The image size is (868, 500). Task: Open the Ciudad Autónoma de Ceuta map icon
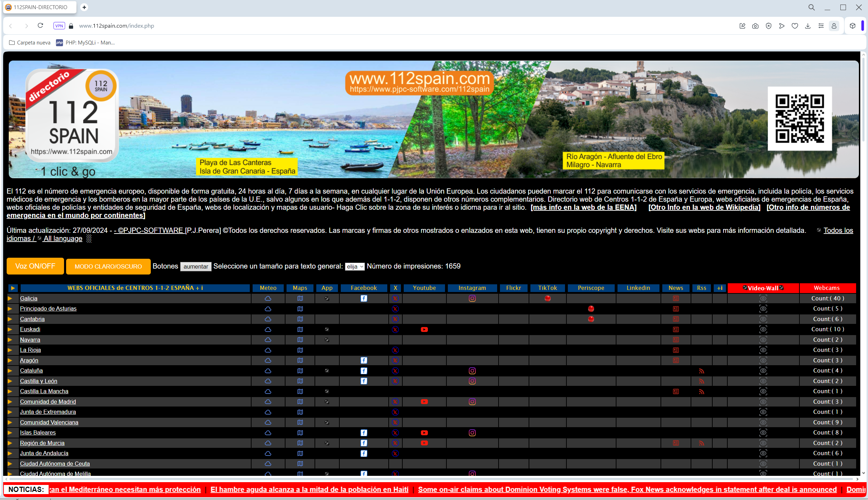(x=300, y=464)
